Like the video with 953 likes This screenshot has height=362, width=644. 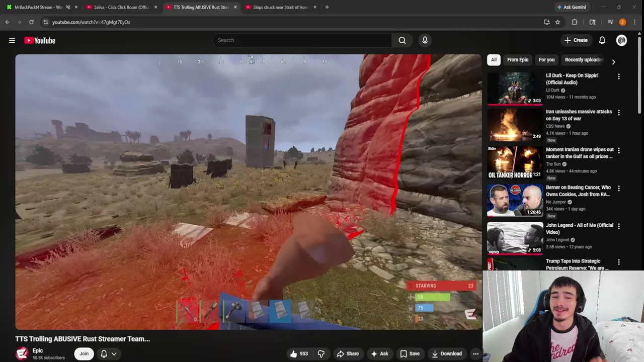[x=299, y=354]
